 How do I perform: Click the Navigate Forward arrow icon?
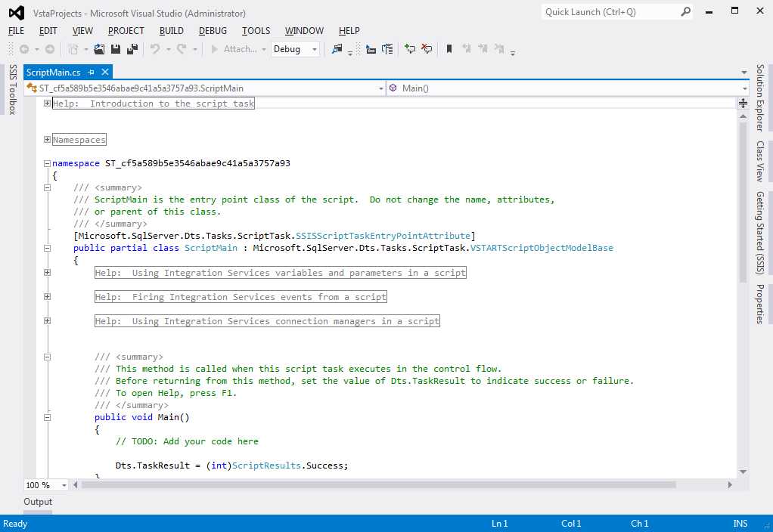50,49
